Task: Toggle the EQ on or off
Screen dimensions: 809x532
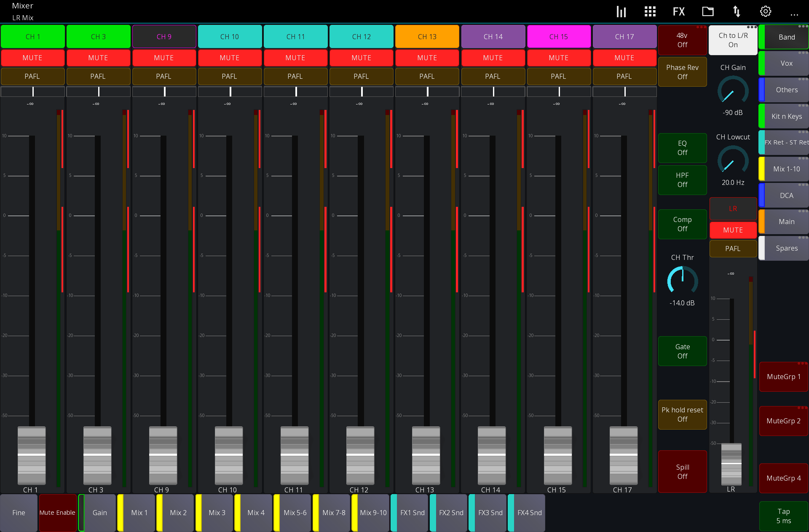Action: pyautogui.click(x=682, y=148)
